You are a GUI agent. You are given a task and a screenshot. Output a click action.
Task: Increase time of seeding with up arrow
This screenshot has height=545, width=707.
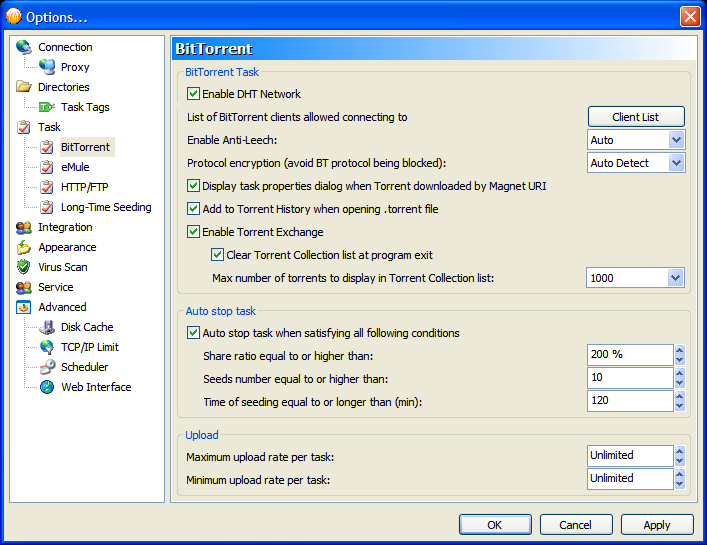(x=679, y=396)
